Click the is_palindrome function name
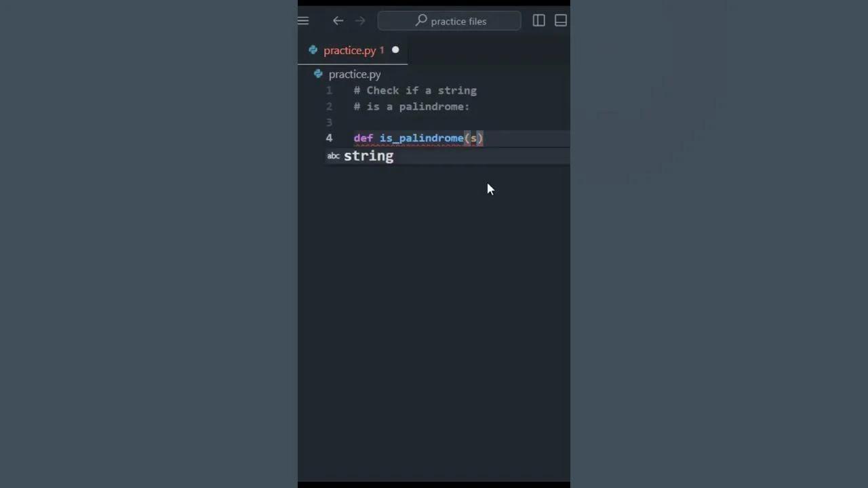Viewport: 868px width, 488px height. tap(421, 138)
